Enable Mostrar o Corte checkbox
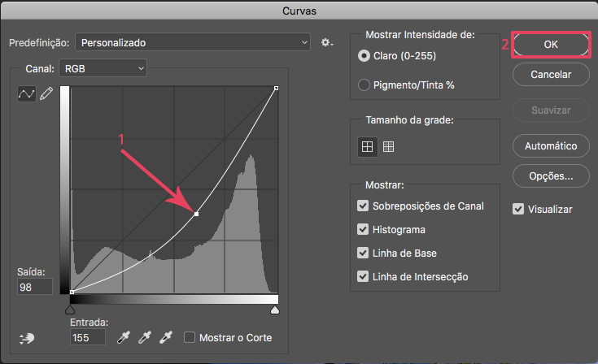This screenshot has width=598, height=364. click(x=190, y=338)
